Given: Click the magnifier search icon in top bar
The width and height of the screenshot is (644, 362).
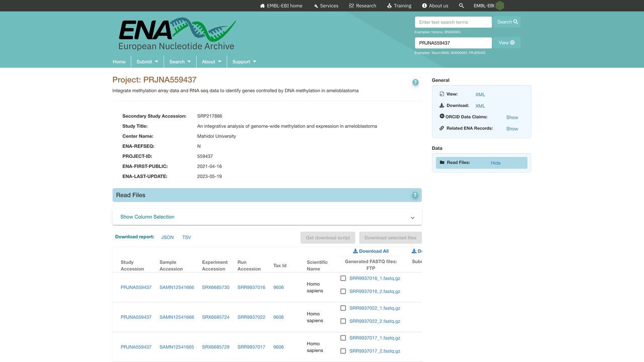Looking at the screenshot, I should tap(461, 6).
